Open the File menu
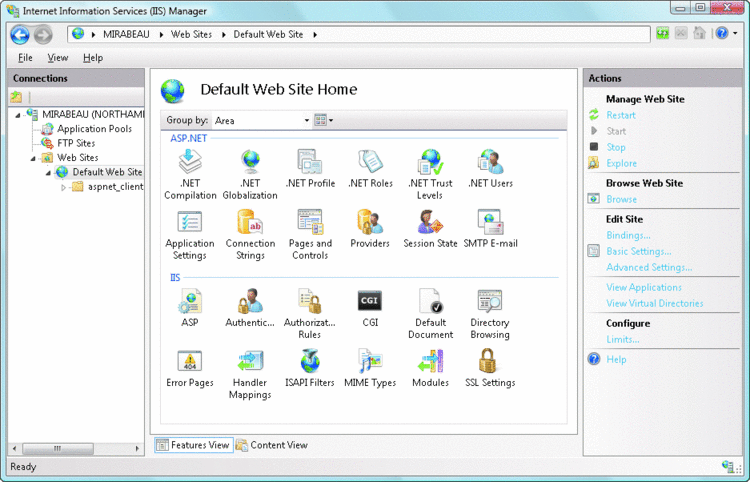750x482 pixels. point(25,58)
